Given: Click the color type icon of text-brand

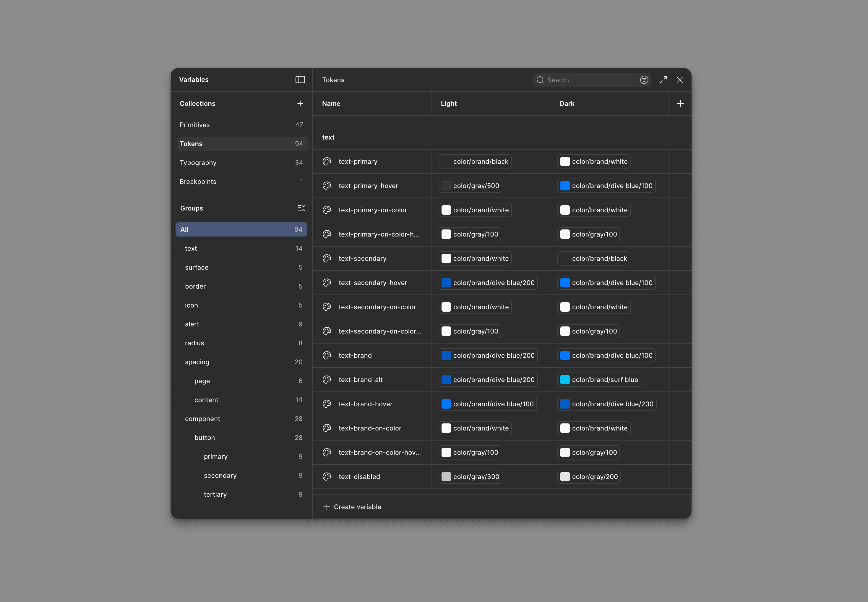Looking at the screenshot, I should pos(327,355).
